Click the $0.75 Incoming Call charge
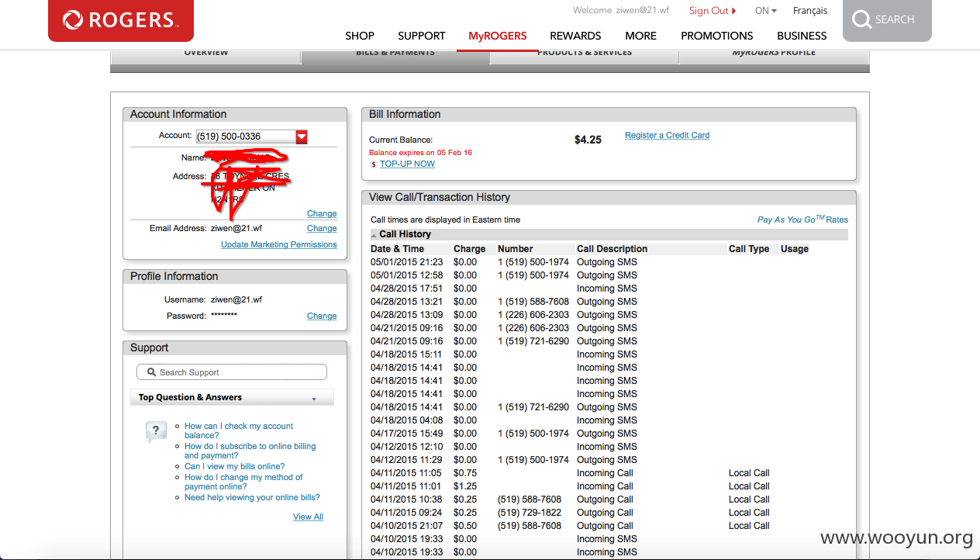Screen dimensions: 980x560 pyautogui.click(x=465, y=473)
